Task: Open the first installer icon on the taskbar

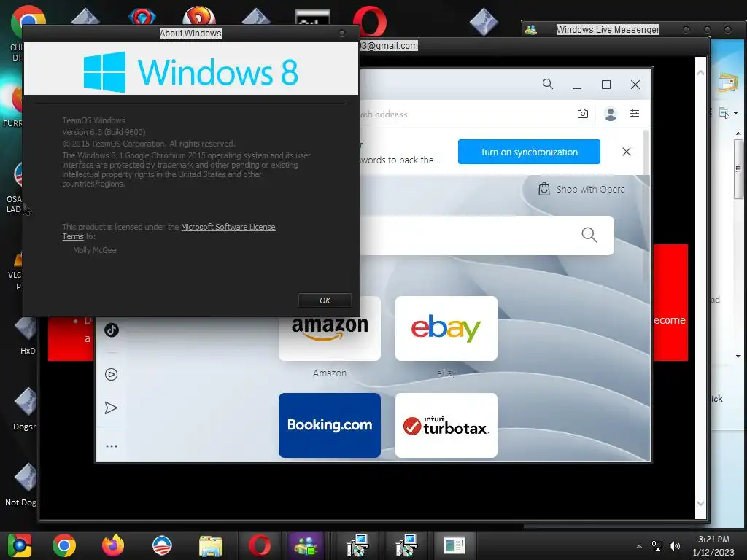Action: (357, 545)
